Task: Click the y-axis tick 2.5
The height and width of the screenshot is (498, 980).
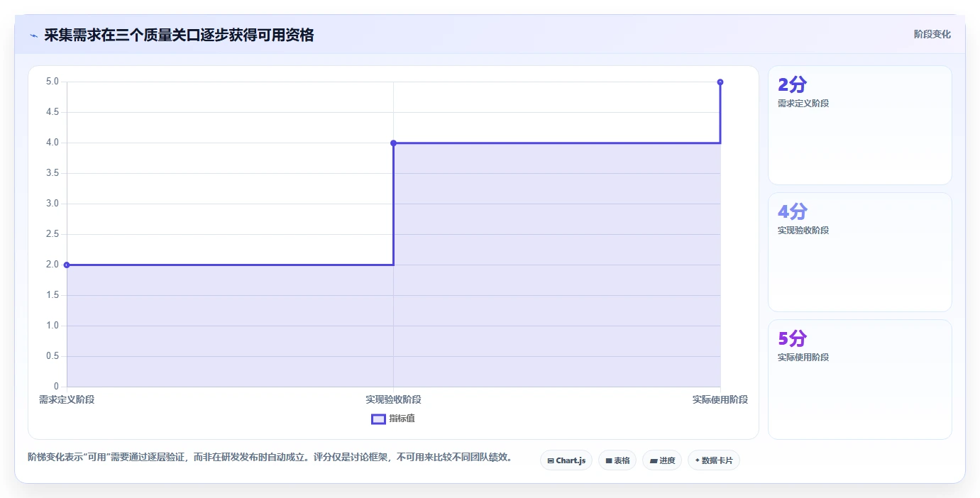Action: tap(53, 234)
